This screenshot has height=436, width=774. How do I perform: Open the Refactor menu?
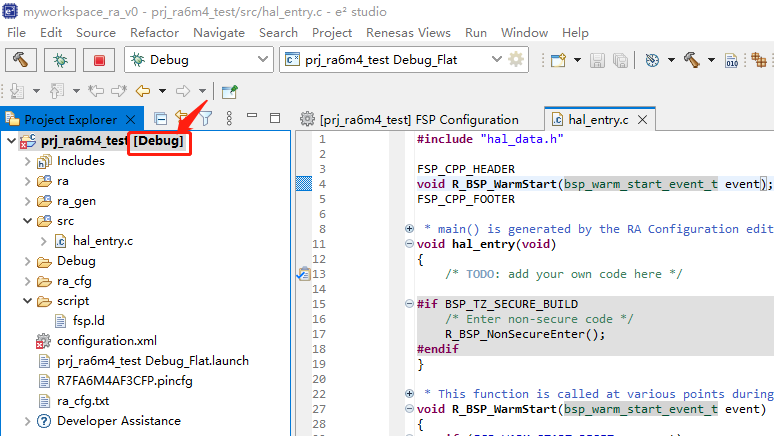click(x=155, y=33)
